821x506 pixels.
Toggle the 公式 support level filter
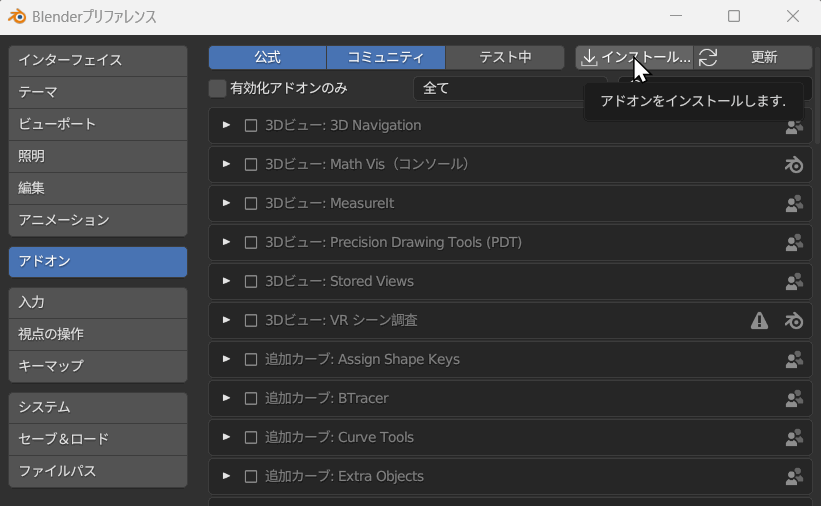pyautogui.click(x=268, y=58)
